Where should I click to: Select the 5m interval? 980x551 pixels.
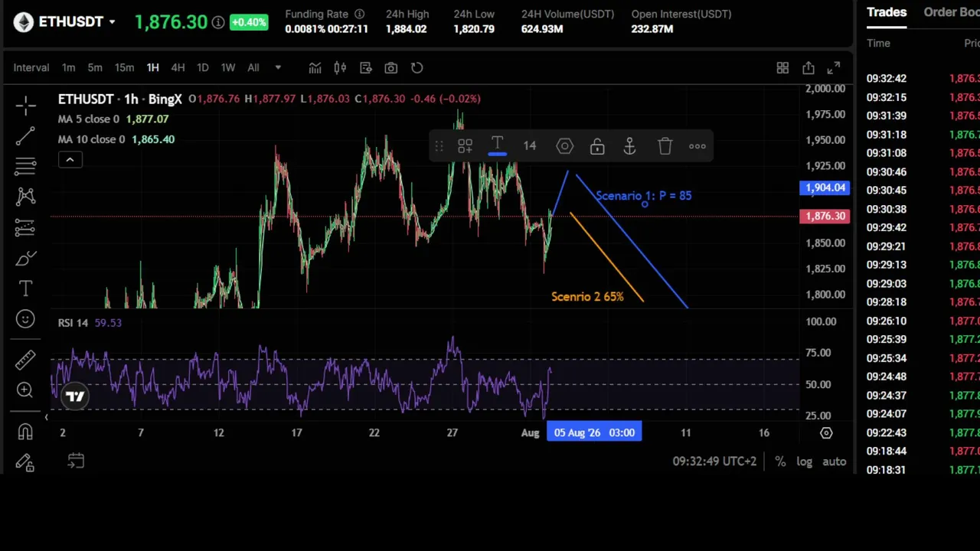(x=95, y=67)
